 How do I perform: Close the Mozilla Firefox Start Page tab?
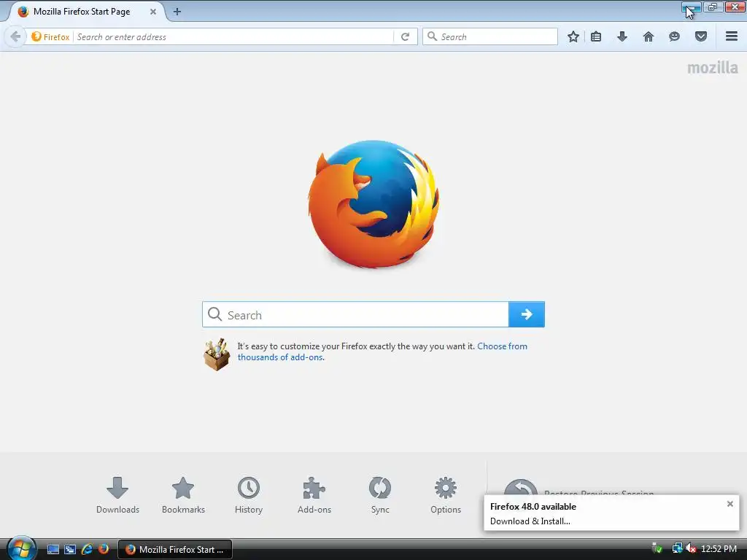pyautogui.click(x=153, y=12)
